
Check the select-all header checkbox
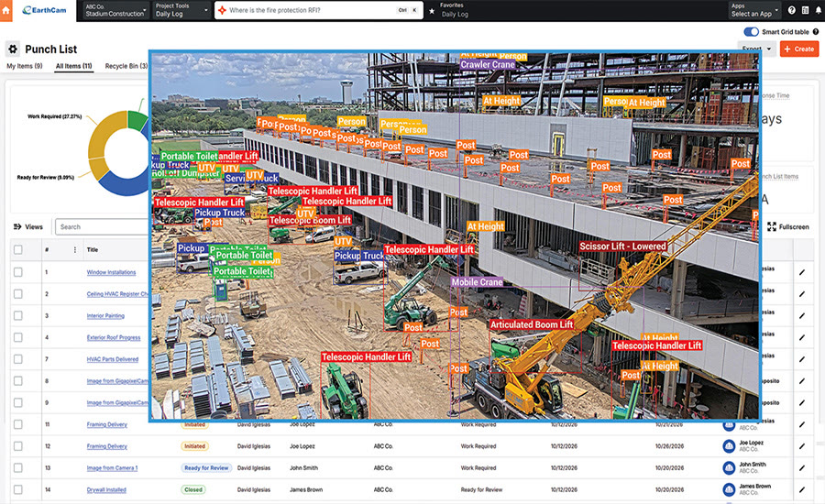click(x=18, y=250)
